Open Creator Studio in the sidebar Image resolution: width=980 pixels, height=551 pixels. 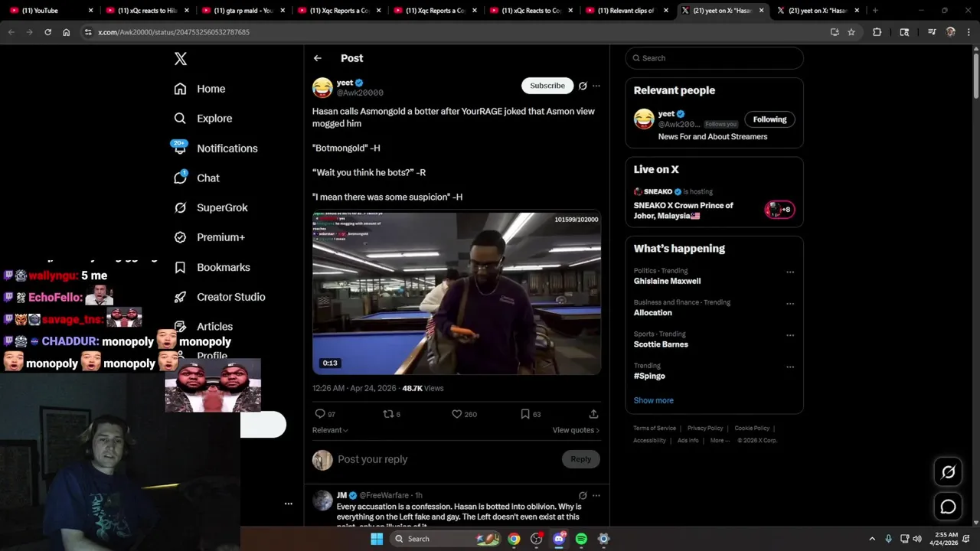[220, 297]
